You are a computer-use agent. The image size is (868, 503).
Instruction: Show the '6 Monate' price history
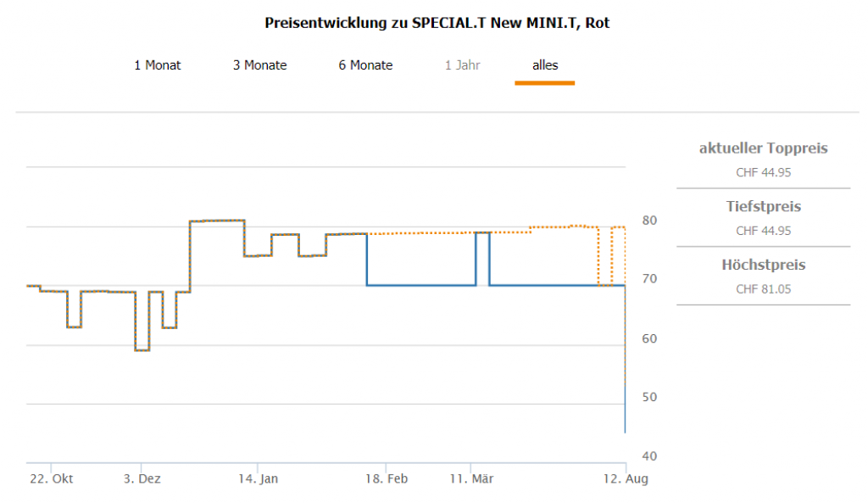tap(365, 65)
